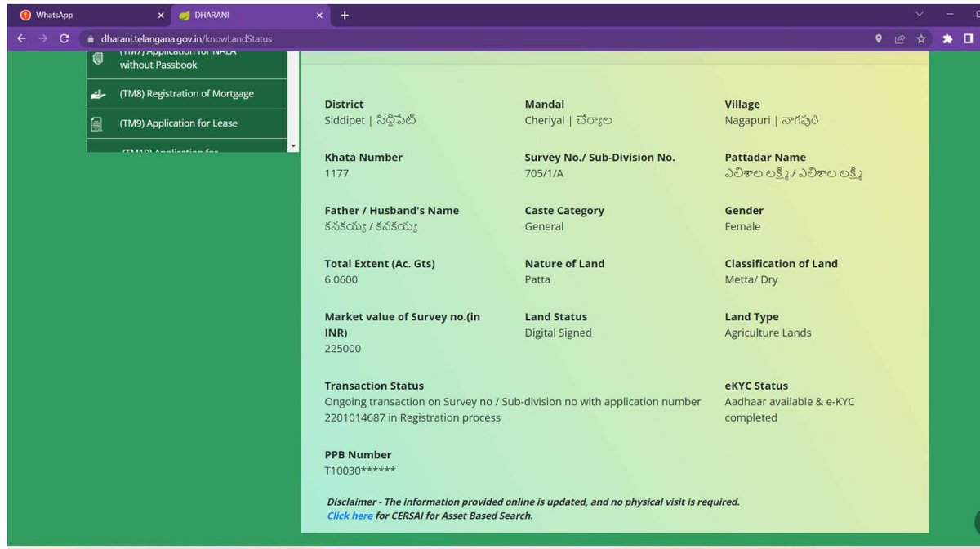The image size is (980, 549).
Task: Click the General caste category value
Action: coord(544,226)
